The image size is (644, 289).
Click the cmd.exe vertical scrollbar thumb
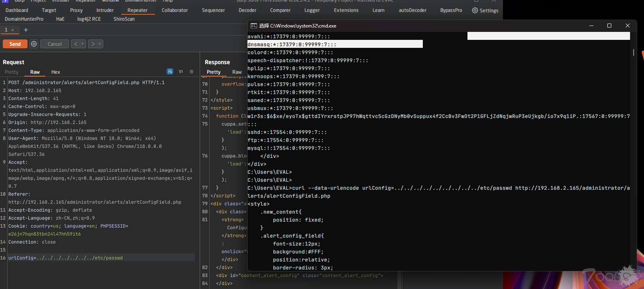coord(634,52)
